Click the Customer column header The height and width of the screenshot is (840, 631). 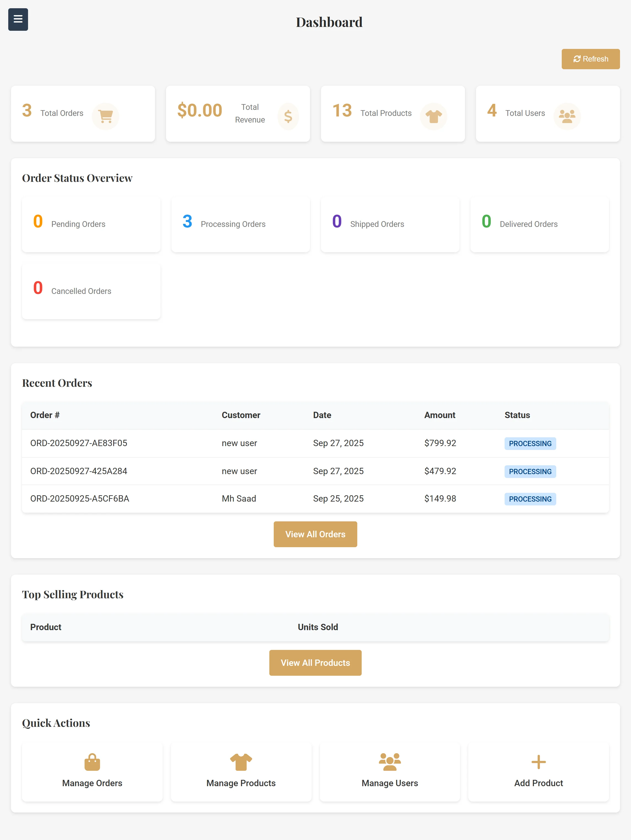click(x=241, y=415)
